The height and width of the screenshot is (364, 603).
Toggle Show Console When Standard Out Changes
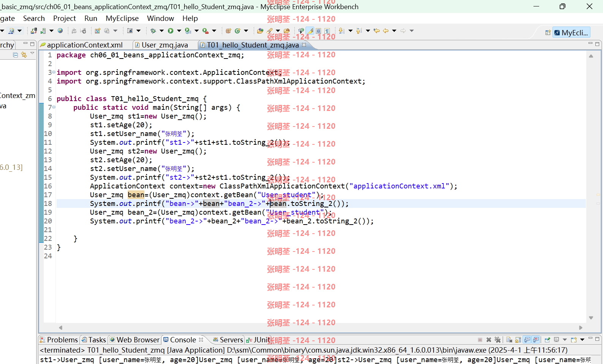[527, 340]
